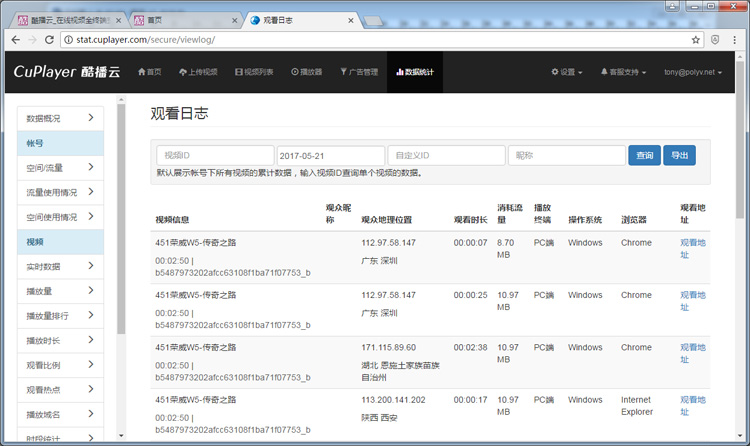Click the shield extension icon in toolbar
The height and width of the screenshot is (446, 750).
point(715,40)
